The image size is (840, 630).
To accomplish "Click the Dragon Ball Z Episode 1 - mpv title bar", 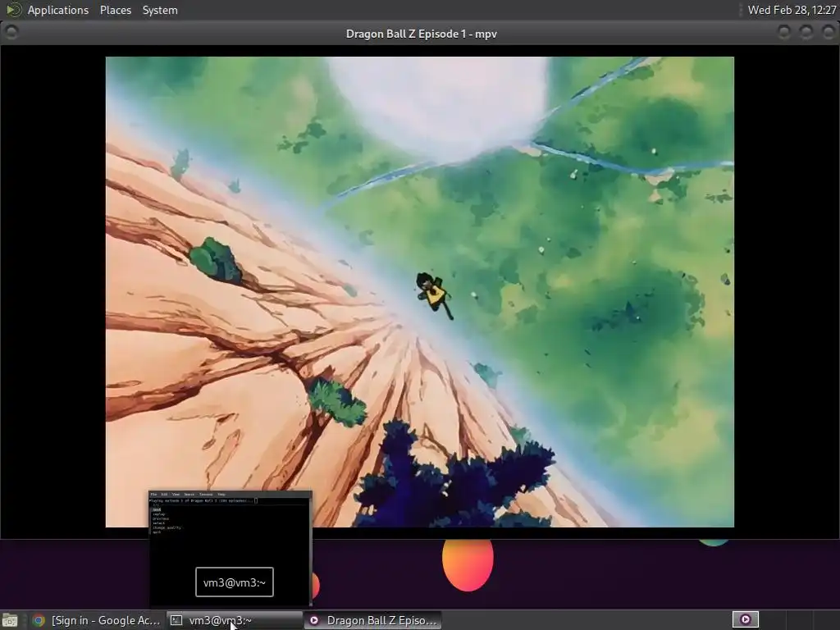I will 421,34.
